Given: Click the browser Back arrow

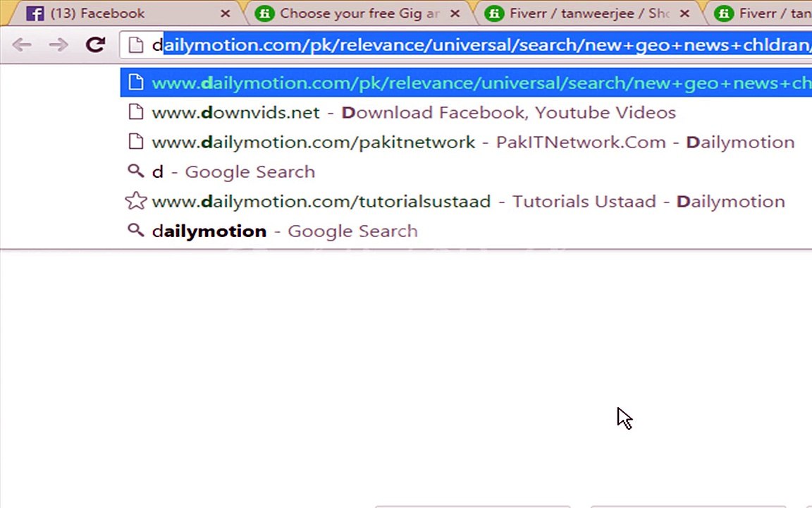Looking at the screenshot, I should 22,45.
